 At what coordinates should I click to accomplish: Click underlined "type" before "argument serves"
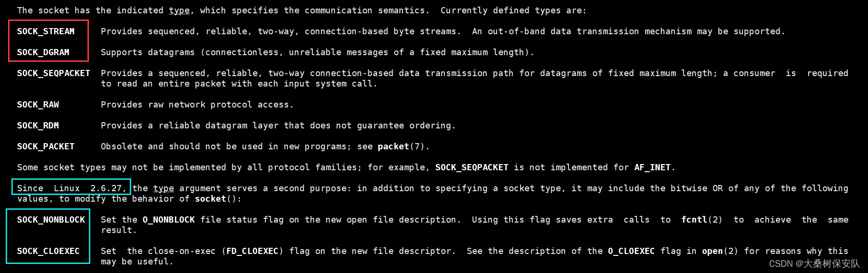click(x=163, y=188)
